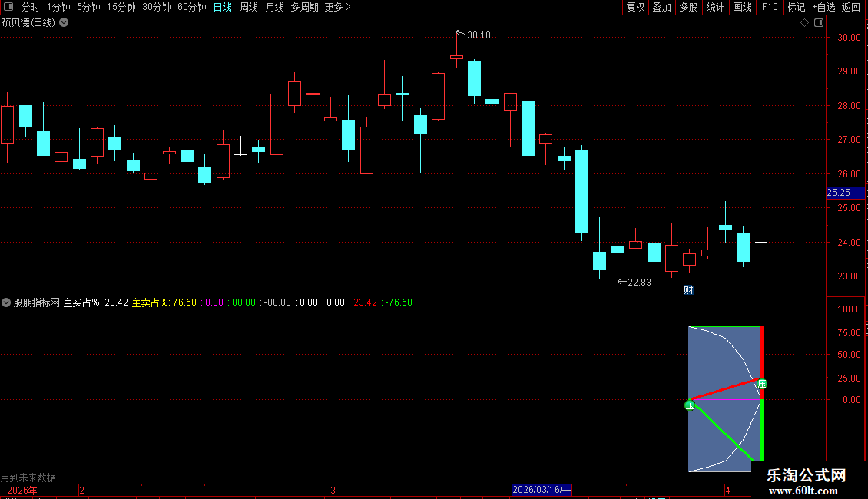Select the lower 压 pressure marker
The image size is (868, 499).
tap(690, 405)
